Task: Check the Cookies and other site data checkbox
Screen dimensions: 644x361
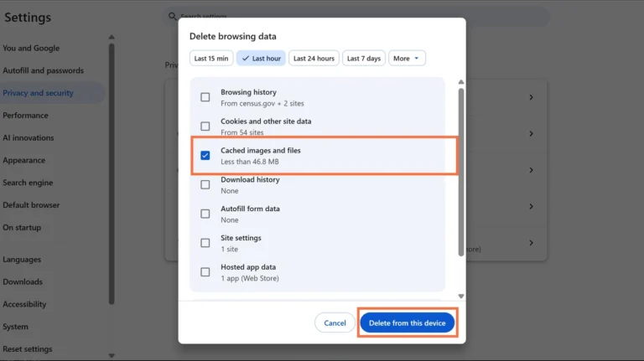Action: (205, 126)
